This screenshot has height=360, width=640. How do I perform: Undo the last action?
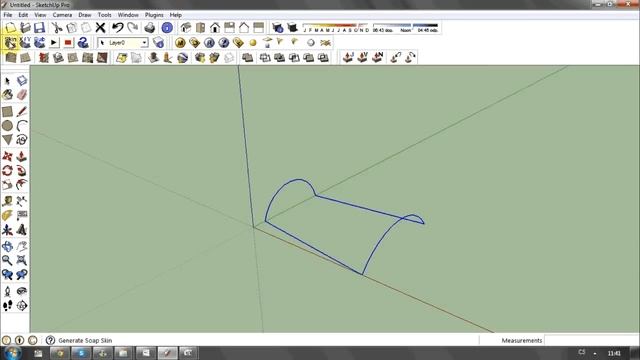118,28
